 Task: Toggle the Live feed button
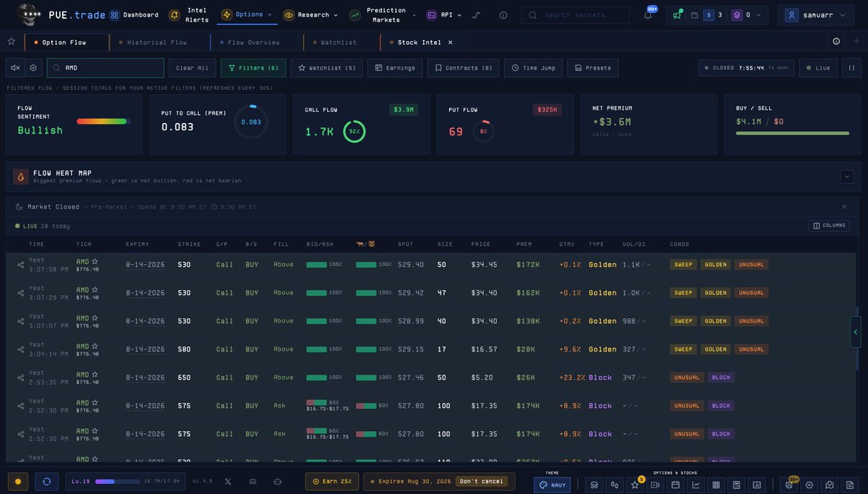pyautogui.click(x=818, y=68)
